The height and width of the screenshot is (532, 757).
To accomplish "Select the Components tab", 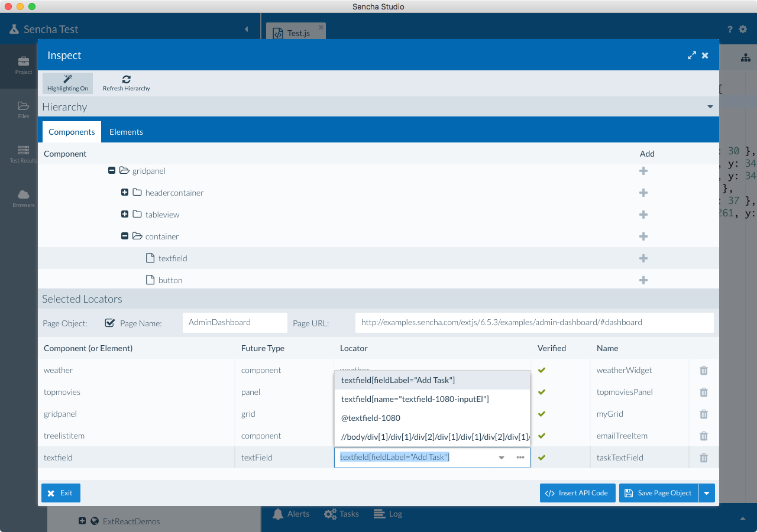I will (72, 132).
